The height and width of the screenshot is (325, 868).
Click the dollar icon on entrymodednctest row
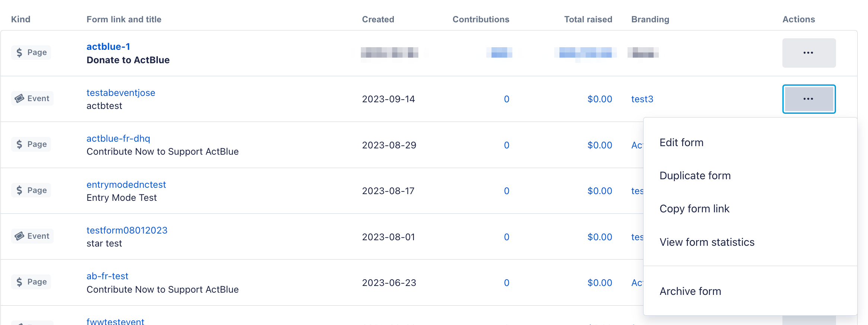coord(19,190)
